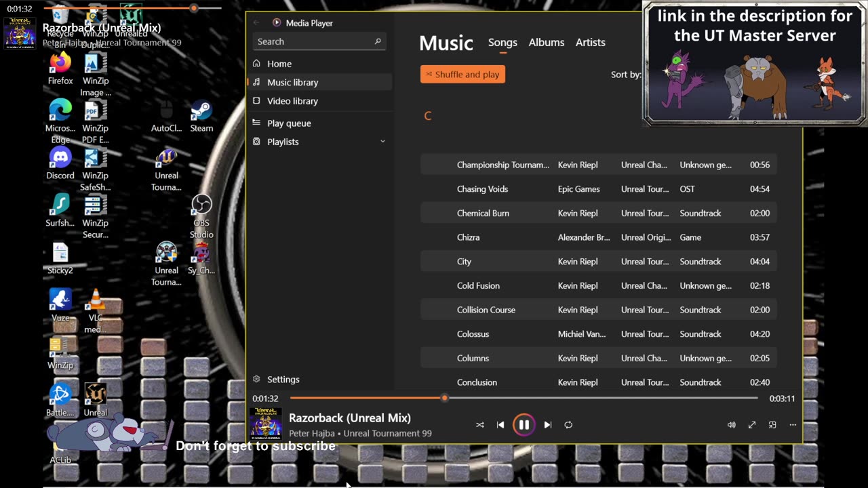
Task: Open the WinZip PDF Express shortcut
Action: point(96,122)
